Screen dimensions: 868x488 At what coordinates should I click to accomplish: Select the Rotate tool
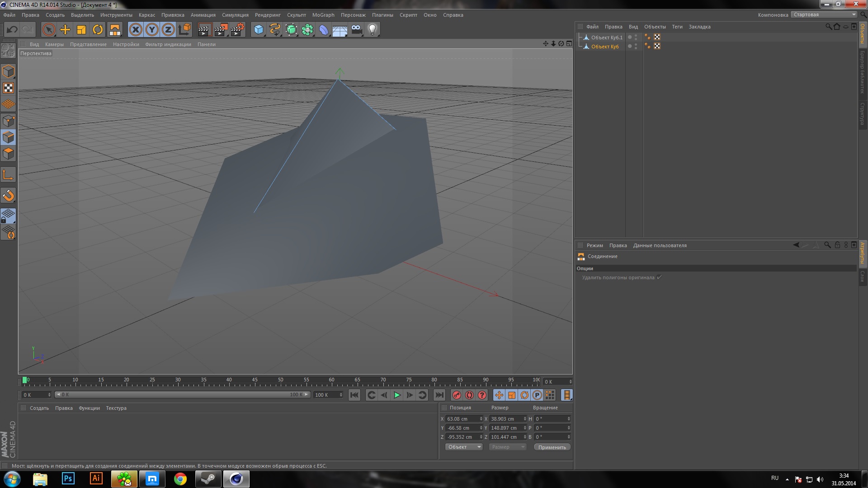[x=98, y=30]
